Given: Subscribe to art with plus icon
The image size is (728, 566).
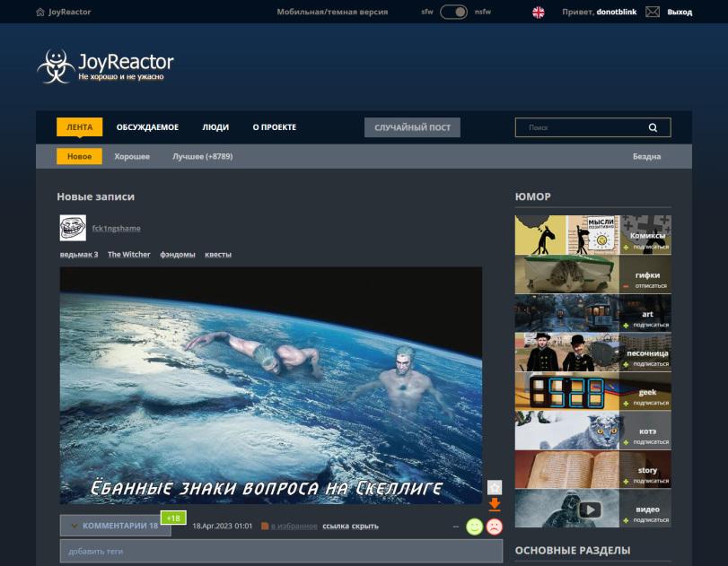Looking at the screenshot, I should click(x=626, y=326).
